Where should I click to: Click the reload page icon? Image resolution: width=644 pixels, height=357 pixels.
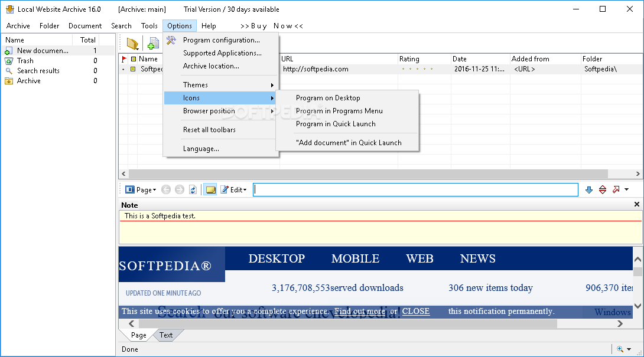[193, 189]
